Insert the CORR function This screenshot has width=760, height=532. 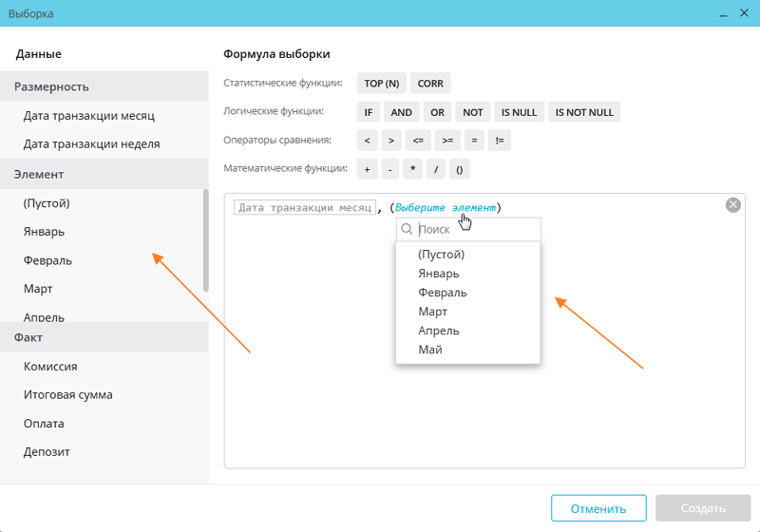(x=430, y=84)
